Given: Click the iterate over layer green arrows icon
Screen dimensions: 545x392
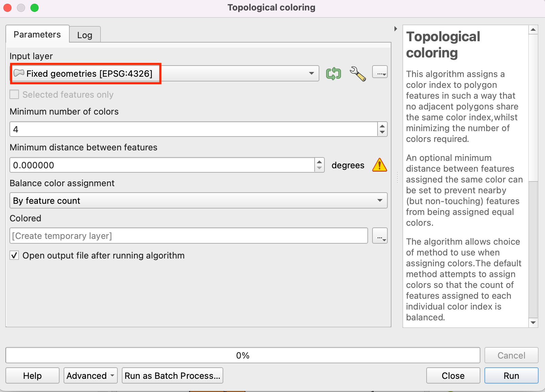Looking at the screenshot, I should point(333,73).
